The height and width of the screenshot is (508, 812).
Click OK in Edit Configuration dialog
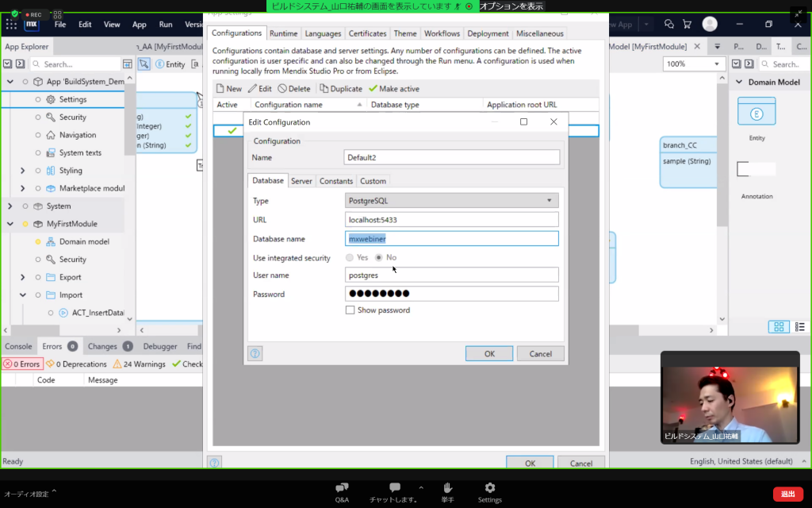[x=489, y=354]
